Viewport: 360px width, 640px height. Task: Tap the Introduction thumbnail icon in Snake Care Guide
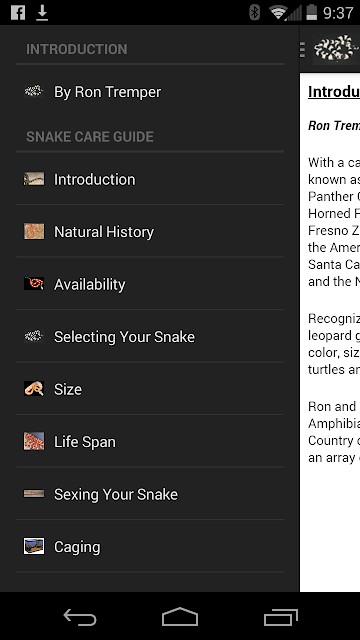pyautogui.click(x=34, y=179)
